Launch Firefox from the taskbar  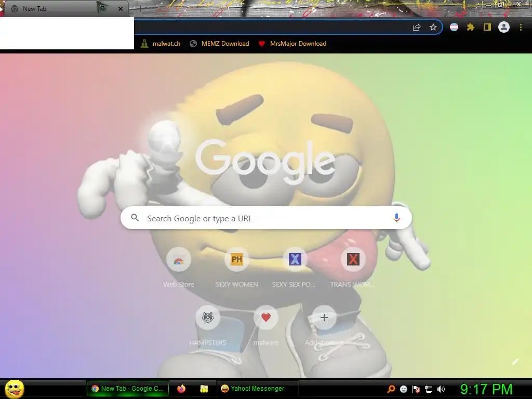coord(181,389)
